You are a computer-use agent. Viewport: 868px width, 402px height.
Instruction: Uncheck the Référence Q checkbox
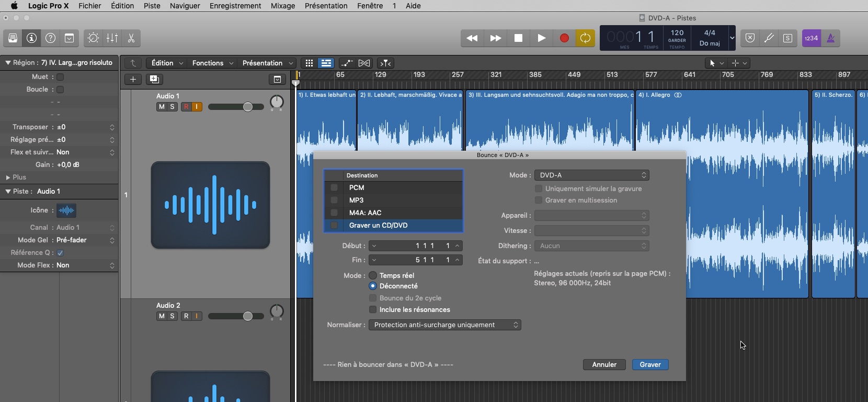click(x=60, y=253)
